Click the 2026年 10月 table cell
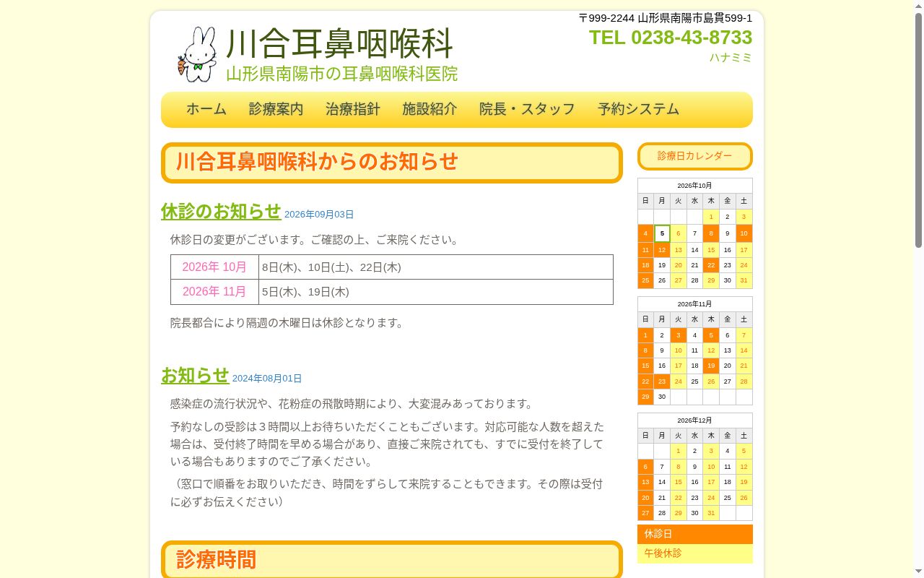 [214, 267]
